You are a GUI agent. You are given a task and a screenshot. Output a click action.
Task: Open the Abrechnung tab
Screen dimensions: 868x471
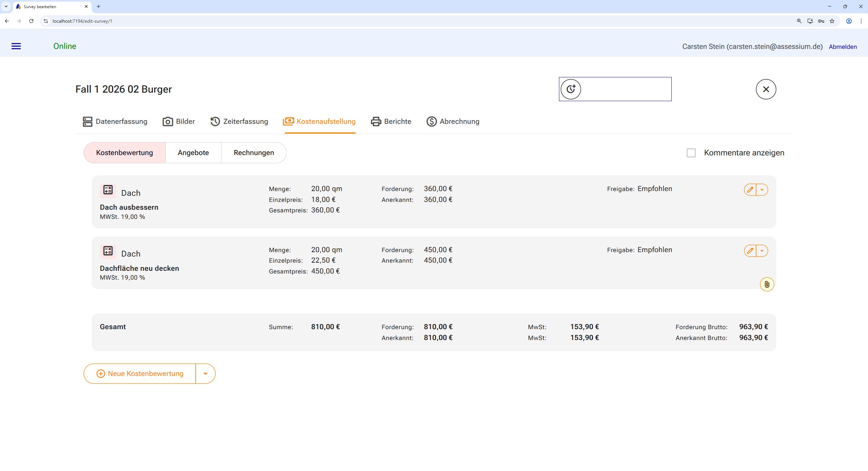tap(453, 121)
